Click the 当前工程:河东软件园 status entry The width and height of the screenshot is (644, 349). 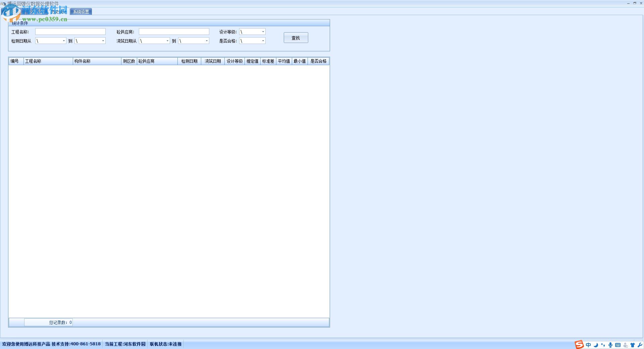pos(125,344)
